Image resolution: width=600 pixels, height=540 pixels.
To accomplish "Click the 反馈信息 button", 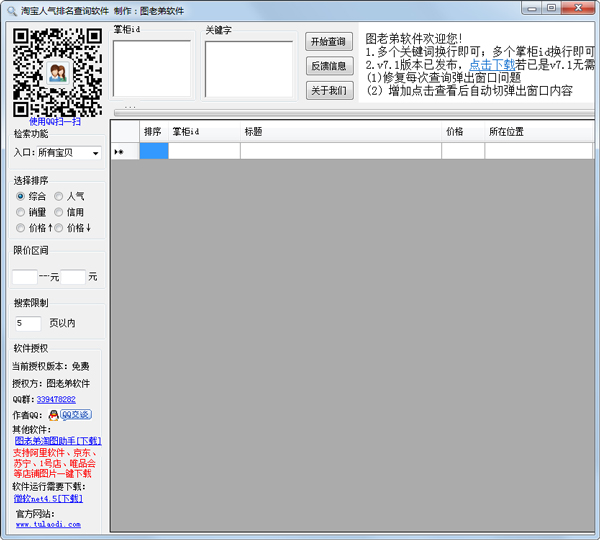I will [329, 66].
